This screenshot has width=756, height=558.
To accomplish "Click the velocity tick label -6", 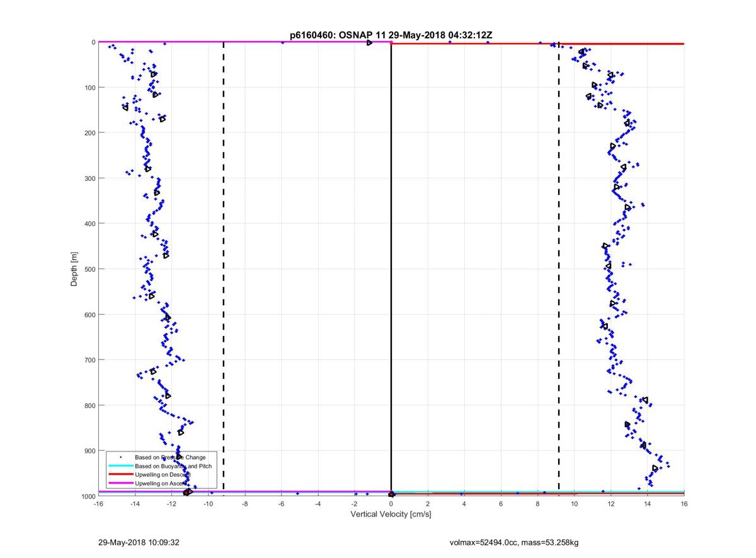I will pyautogui.click(x=281, y=504).
